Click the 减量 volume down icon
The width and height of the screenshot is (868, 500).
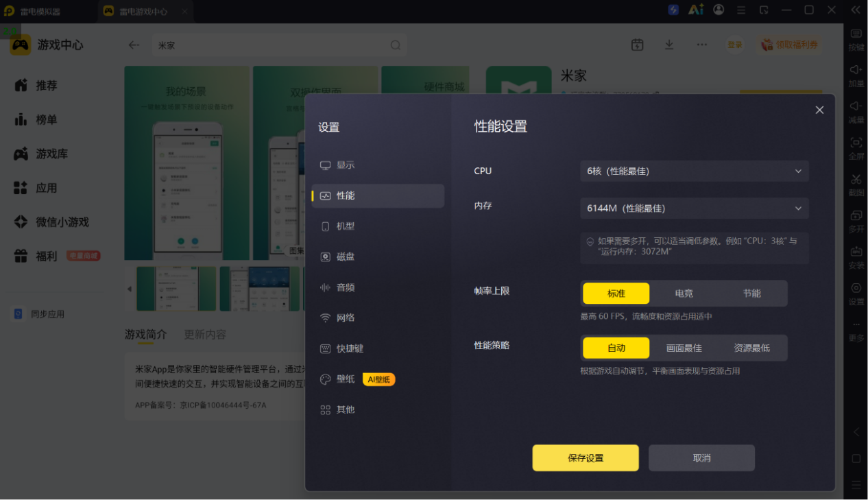coord(856,112)
